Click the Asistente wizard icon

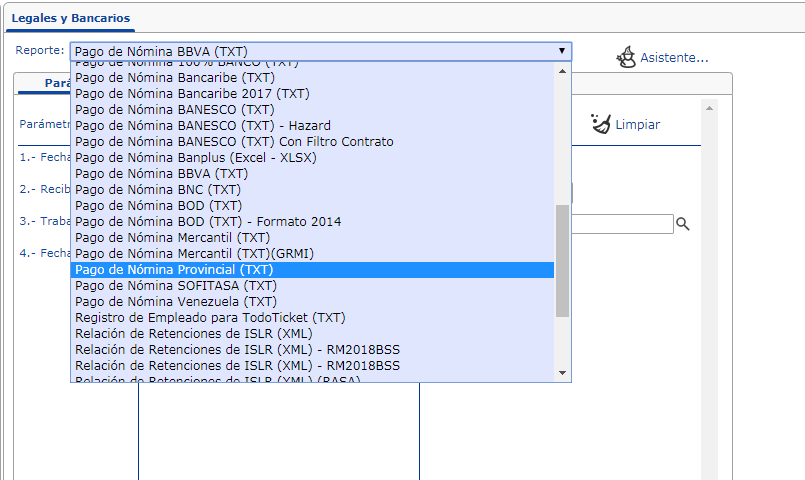(626, 57)
